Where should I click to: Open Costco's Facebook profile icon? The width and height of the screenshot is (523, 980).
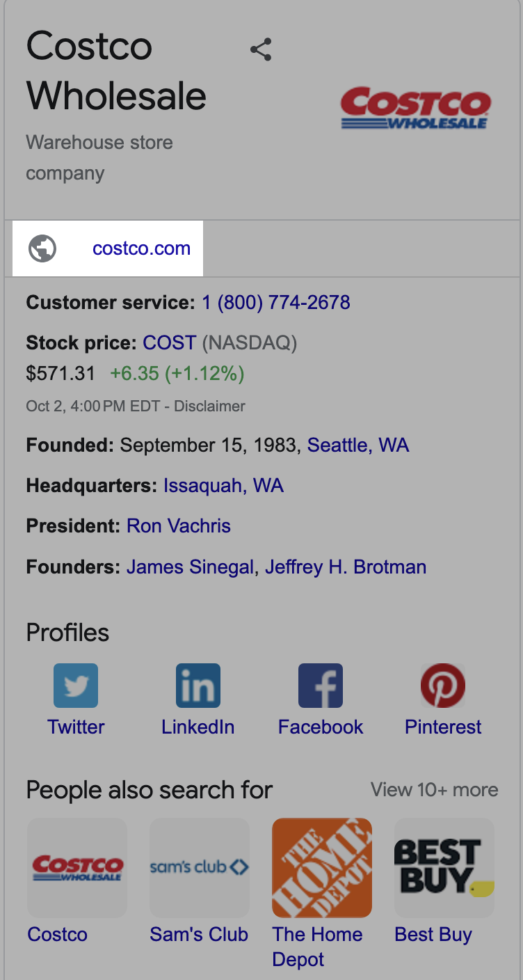click(320, 686)
